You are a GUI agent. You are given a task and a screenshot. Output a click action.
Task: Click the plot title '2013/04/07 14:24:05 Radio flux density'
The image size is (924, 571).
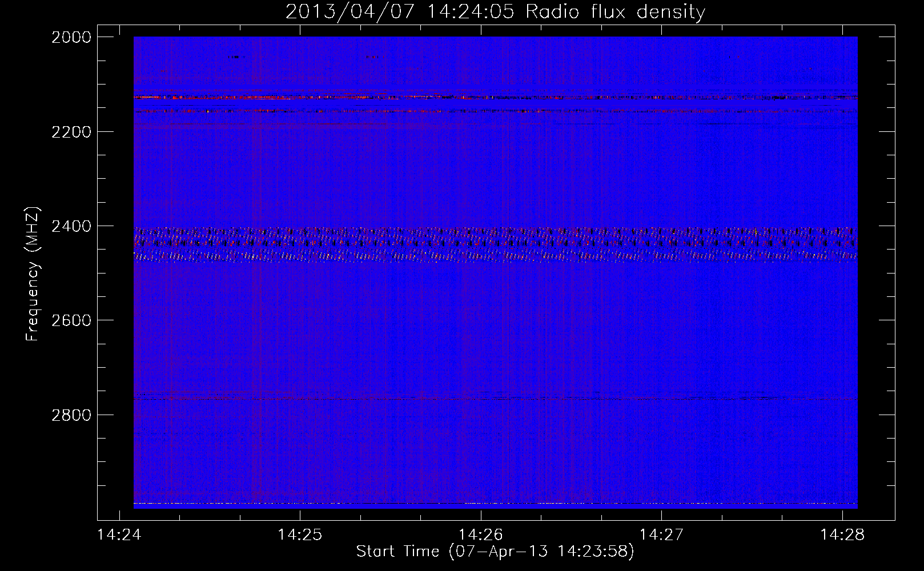(495, 11)
